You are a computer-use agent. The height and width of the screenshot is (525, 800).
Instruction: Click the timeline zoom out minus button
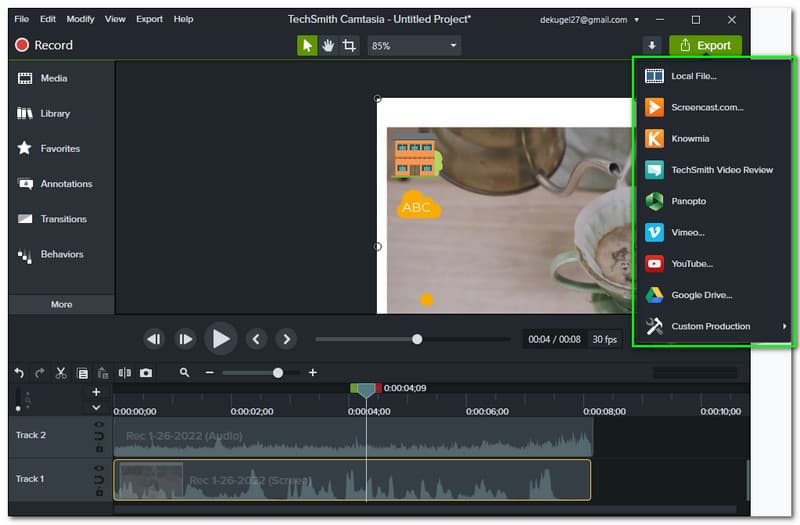[x=209, y=373]
